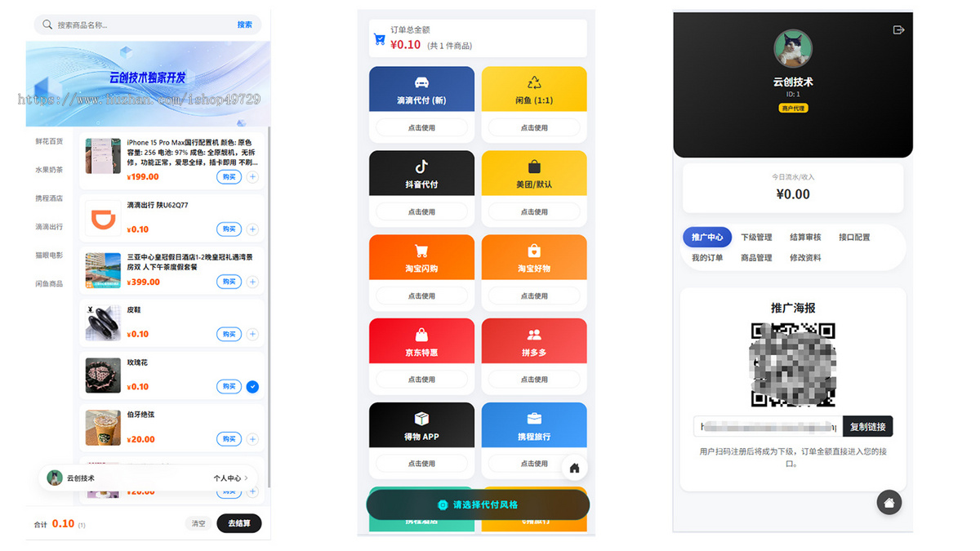Image resolution: width=980 pixels, height=551 pixels.
Task: Click the logout icon on profile header
Action: (898, 29)
